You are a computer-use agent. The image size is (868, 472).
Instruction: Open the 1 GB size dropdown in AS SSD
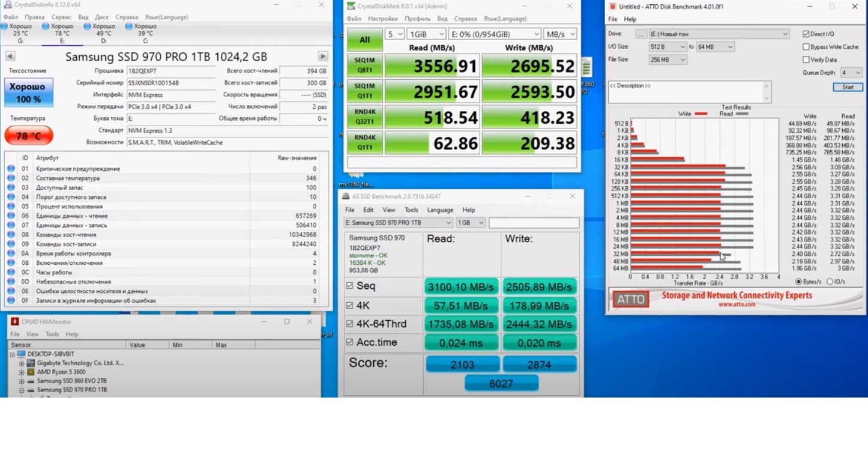tap(471, 223)
